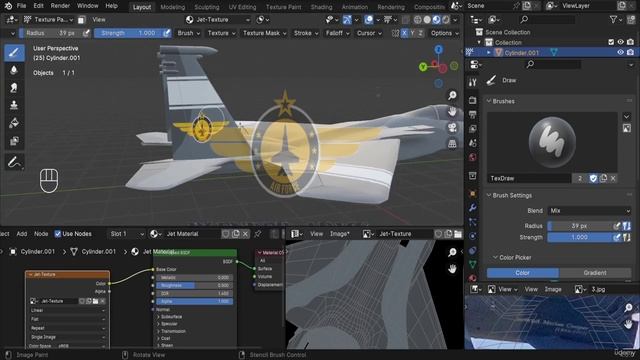Image resolution: width=640 pixels, height=360 pixels.
Task: Select the Soften tool
Action: click(14, 70)
